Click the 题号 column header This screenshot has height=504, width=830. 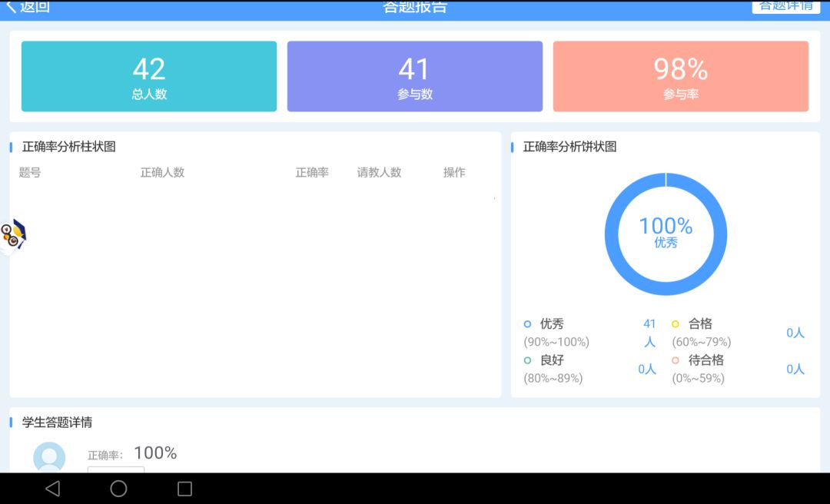[30, 173]
